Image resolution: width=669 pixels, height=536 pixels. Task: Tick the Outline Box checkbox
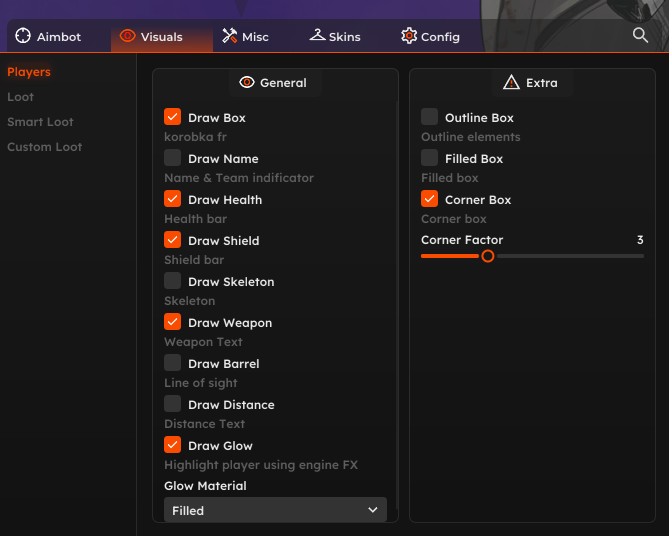(x=430, y=117)
